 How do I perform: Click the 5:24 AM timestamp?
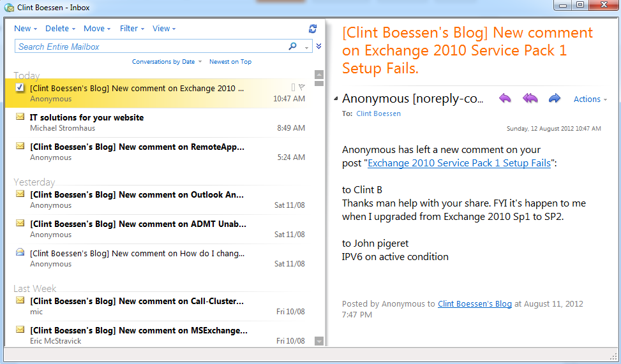tap(291, 157)
